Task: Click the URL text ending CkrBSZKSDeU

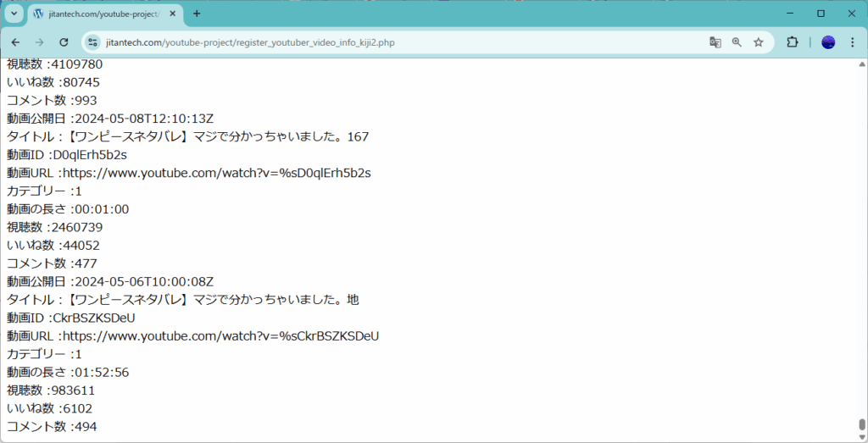Action: pos(193,336)
